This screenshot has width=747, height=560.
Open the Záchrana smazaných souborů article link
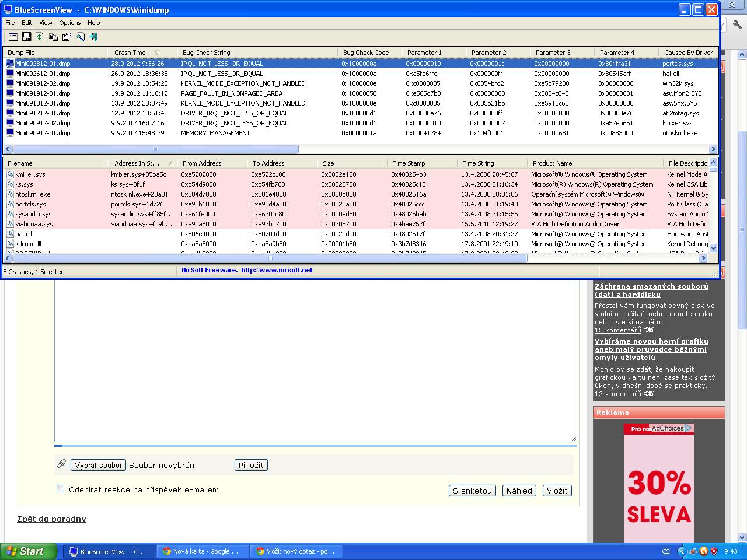(x=652, y=290)
